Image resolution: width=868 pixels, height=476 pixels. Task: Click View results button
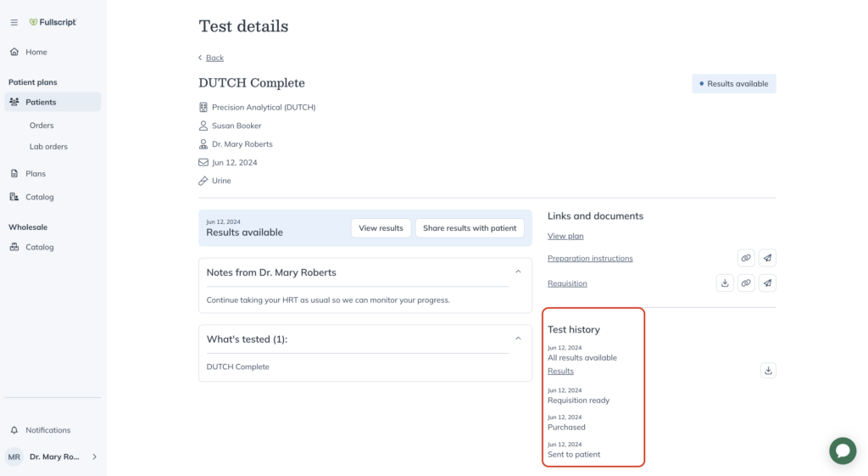pyautogui.click(x=381, y=227)
